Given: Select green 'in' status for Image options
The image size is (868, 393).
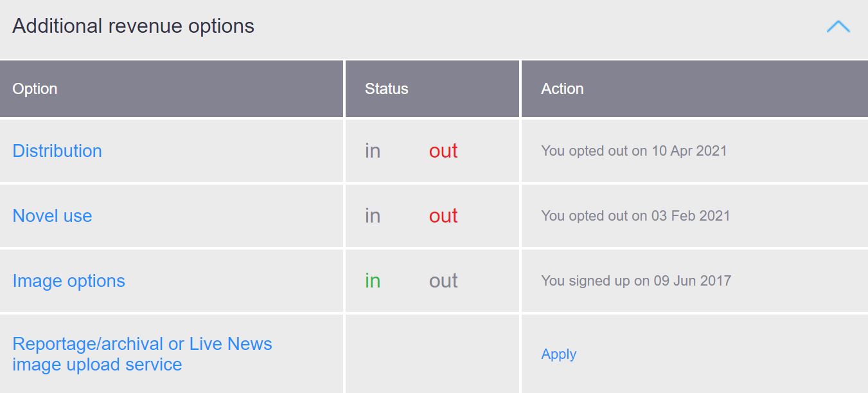Looking at the screenshot, I should pyautogui.click(x=373, y=280).
